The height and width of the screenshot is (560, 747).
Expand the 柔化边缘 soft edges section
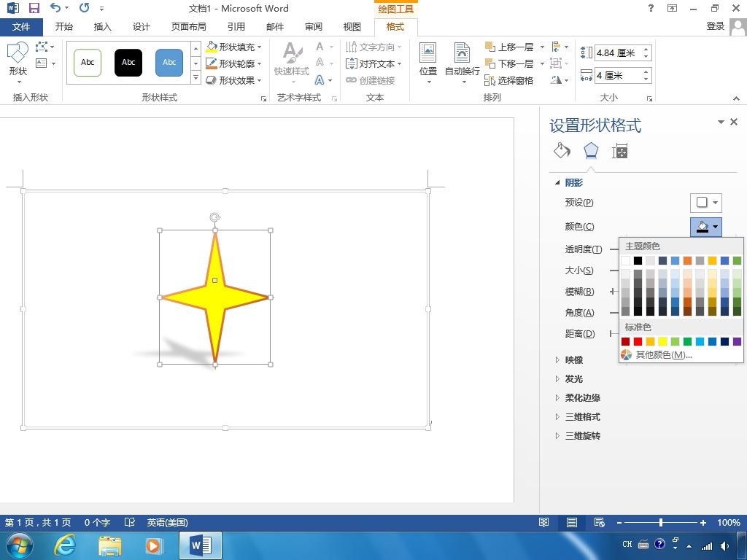pos(557,397)
